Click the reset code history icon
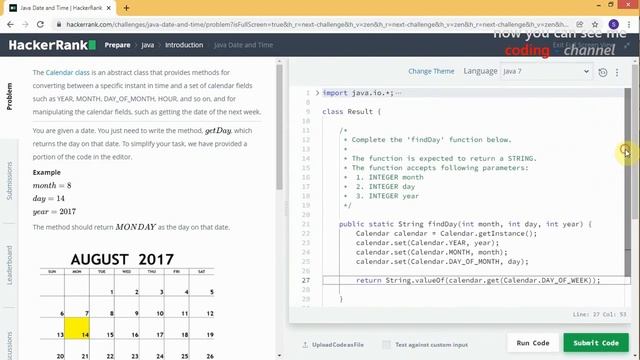This screenshot has width=640, height=360. point(602,72)
